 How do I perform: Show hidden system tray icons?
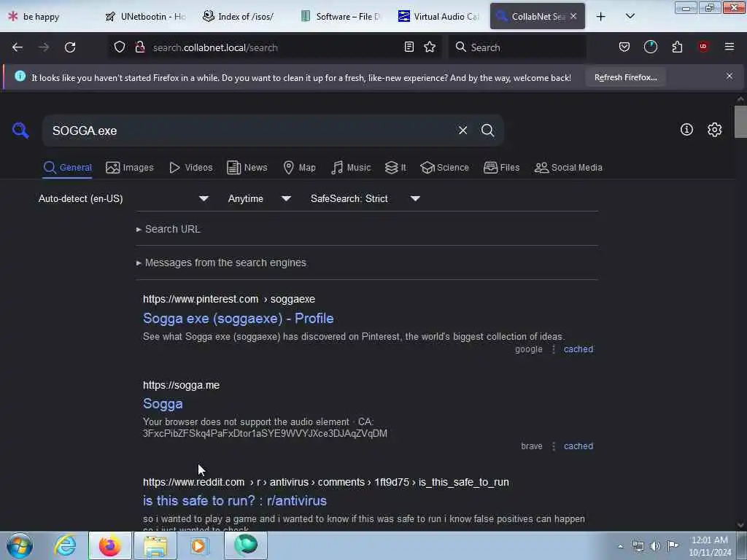pyautogui.click(x=620, y=546)
